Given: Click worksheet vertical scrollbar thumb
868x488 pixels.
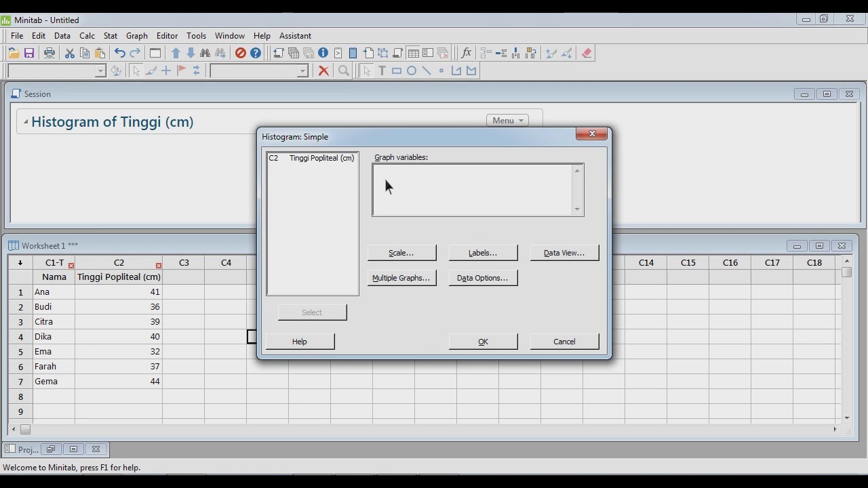Looking at the screenshot, I should click(847, 272).
